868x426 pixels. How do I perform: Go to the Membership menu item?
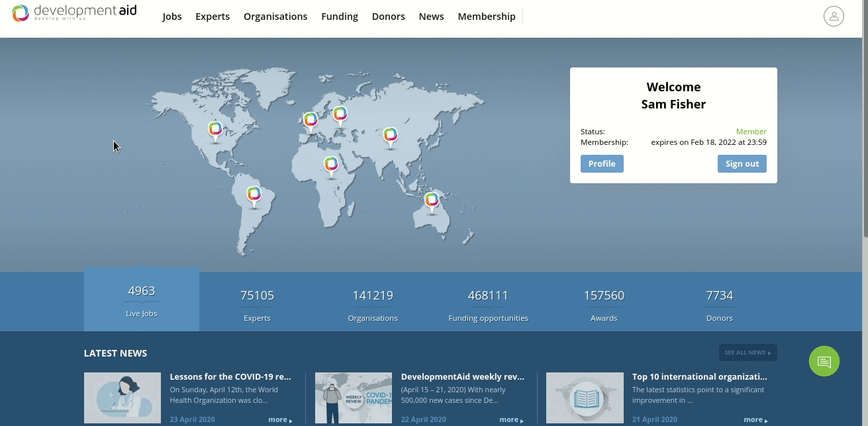pyautogui.click(x=487, y=17)
